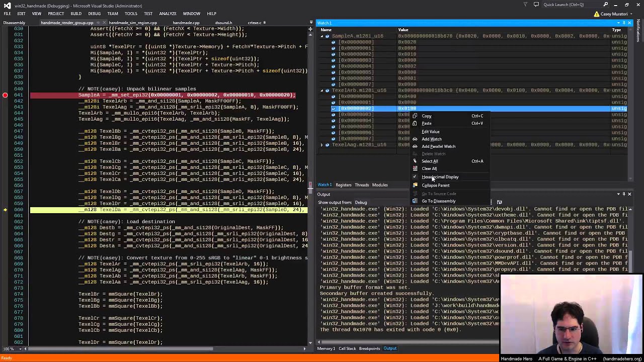
Task: Select Collapse Parent in context menu
Action: [436, 186]
